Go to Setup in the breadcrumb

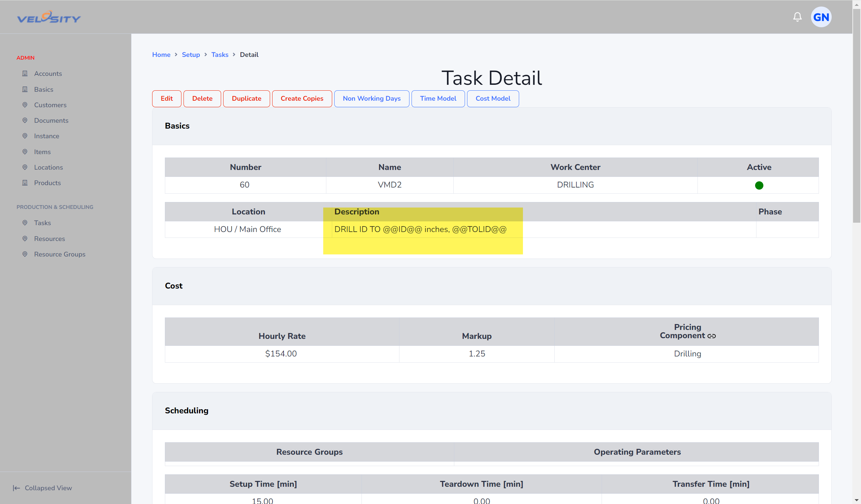(191, 54)
